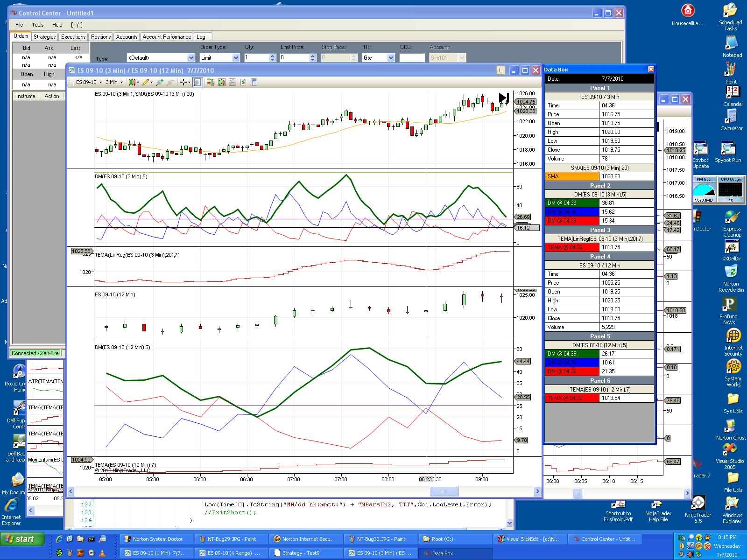Switch to the Strategies tab
The width and height of the screenshot is (747, 560).
pyautogui.click(x=45, y=37)
